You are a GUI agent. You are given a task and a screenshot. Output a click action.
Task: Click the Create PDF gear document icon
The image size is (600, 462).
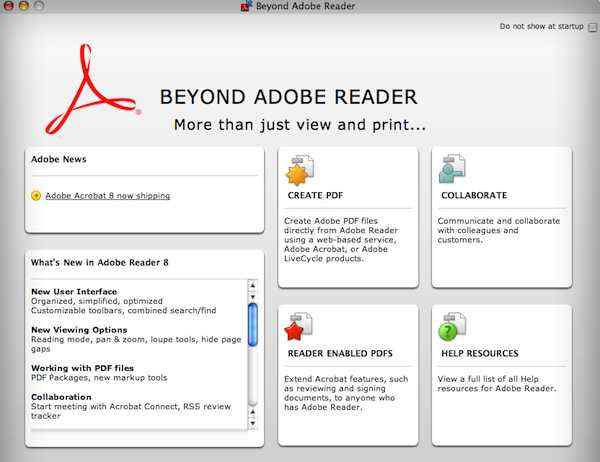300,170
